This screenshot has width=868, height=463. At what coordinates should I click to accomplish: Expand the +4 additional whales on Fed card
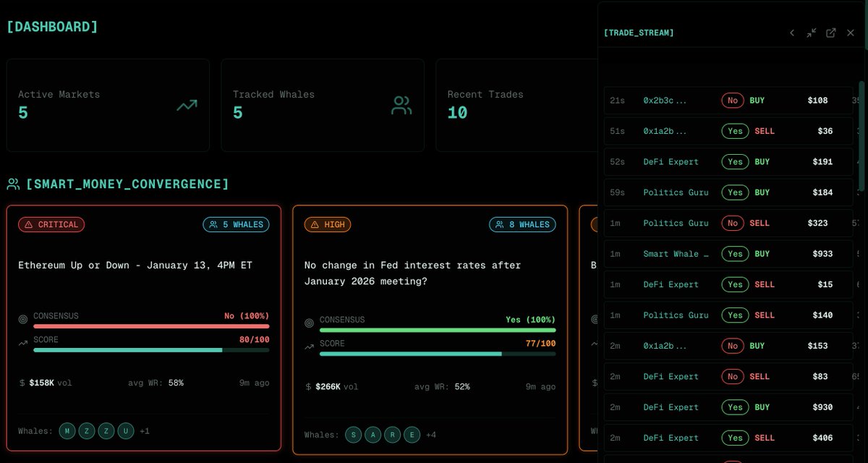[430, 435]
